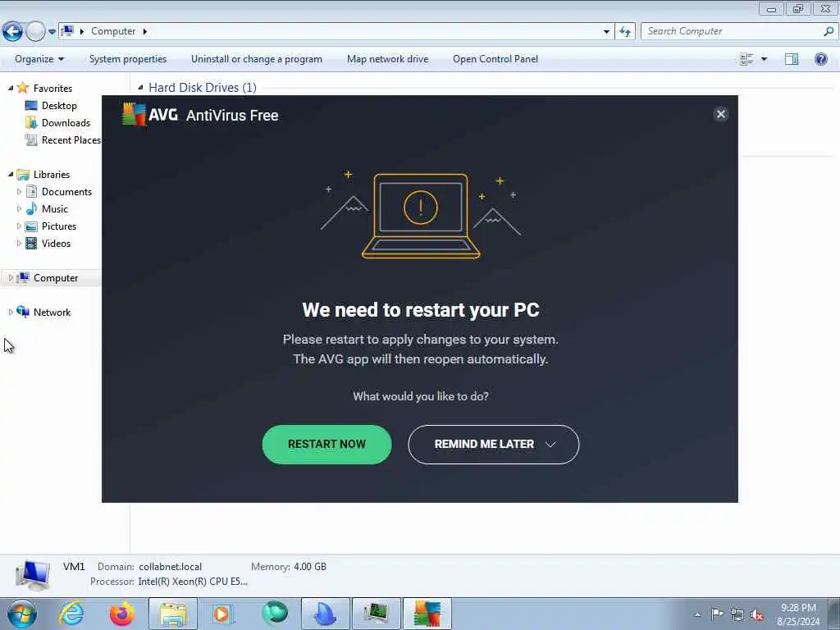The width and height of the screenshot is (840, 630).
Task: Expand the Network tree node
Action: tap(11, 312)
